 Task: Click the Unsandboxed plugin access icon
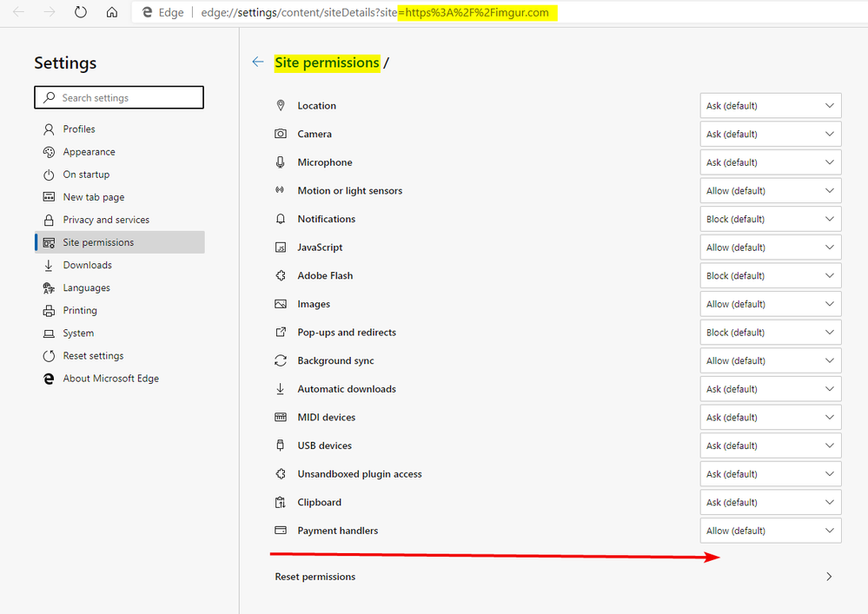[281, 473]
